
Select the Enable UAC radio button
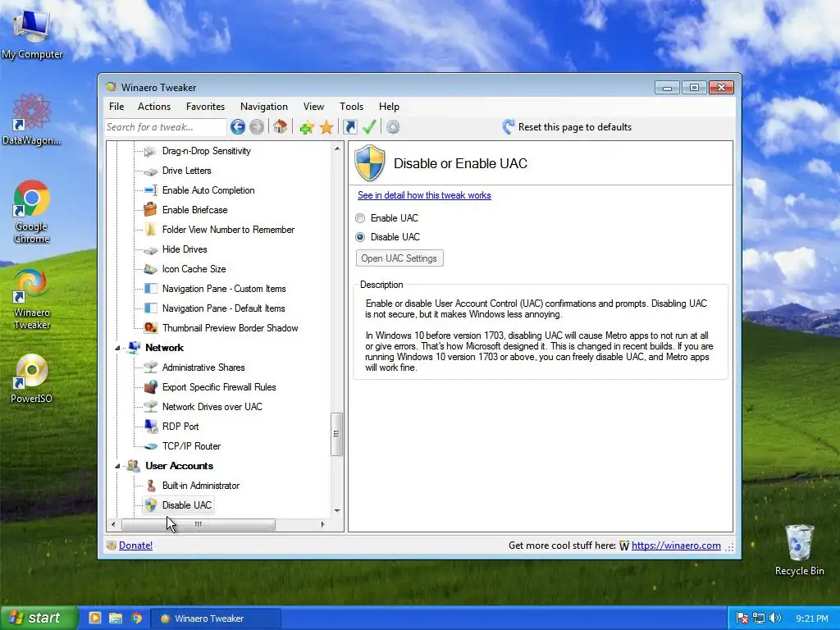pos(360,218)
